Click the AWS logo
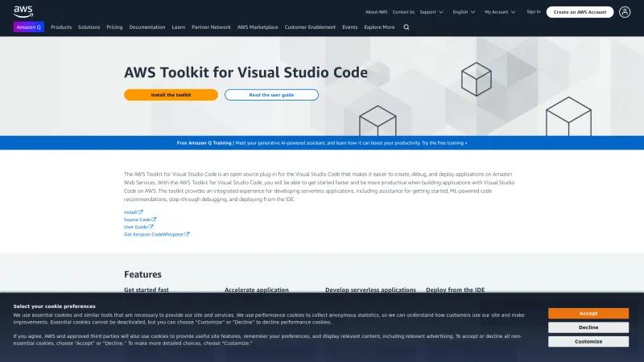The image size is (644, 362). point(23,11)
